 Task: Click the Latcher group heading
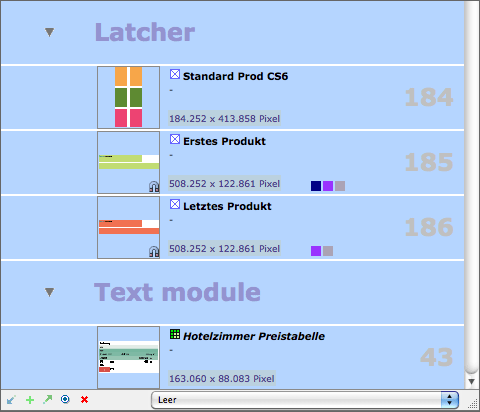pos(145,32)
